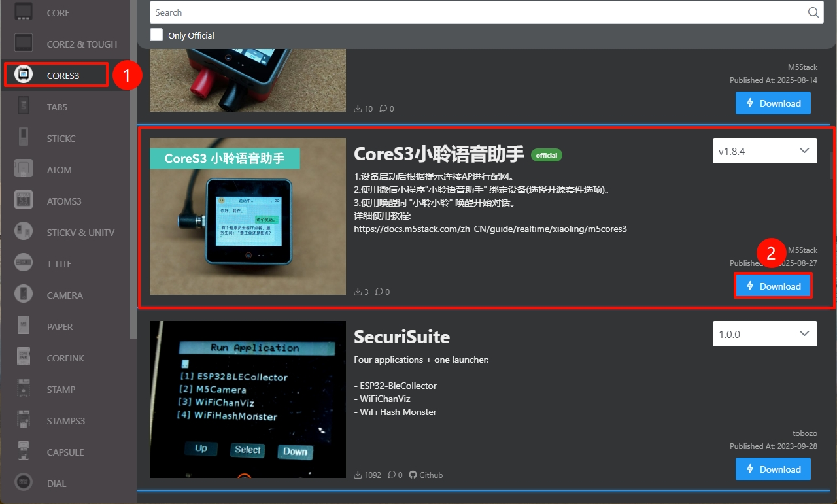Switch to the ATOMS3 category label

point(64,201)
